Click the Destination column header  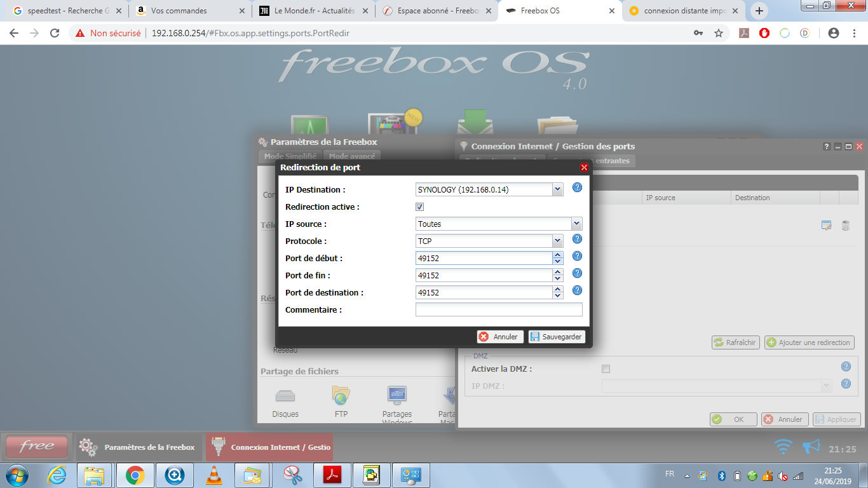(775, 198)
